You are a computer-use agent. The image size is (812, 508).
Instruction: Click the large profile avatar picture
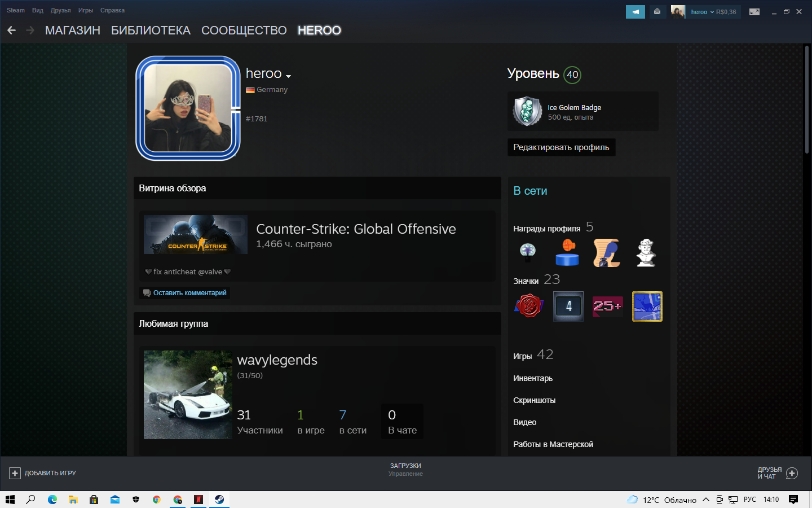tap(188, 108)
